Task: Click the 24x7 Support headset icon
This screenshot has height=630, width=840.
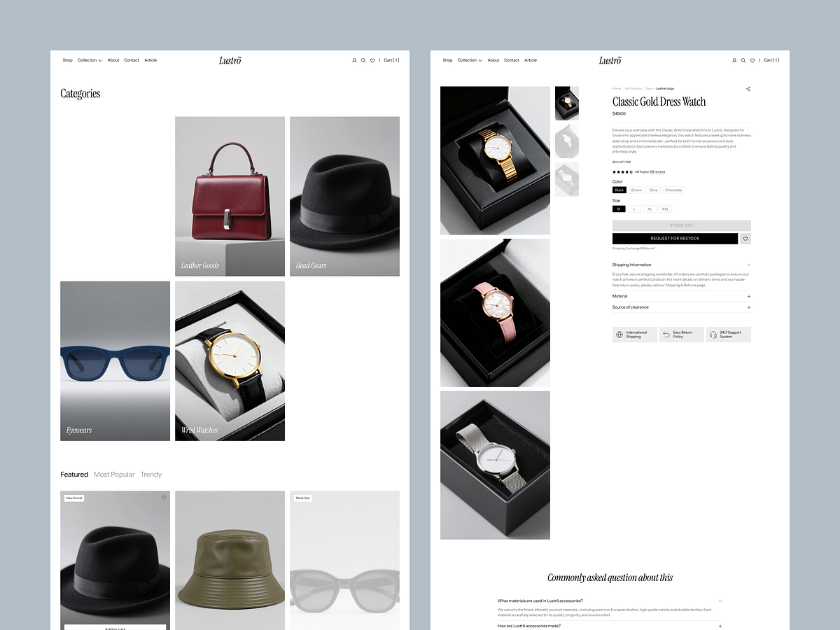Action: 714,334
